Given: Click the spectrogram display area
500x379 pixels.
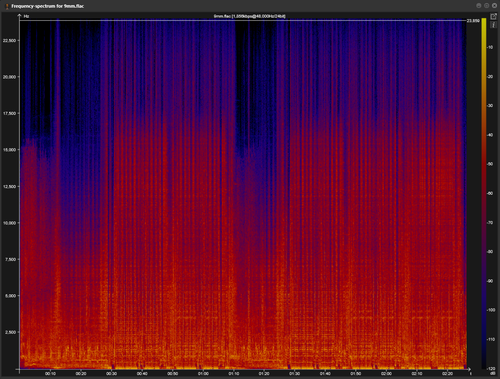Looking at the screenshot, I should (243, 194).
